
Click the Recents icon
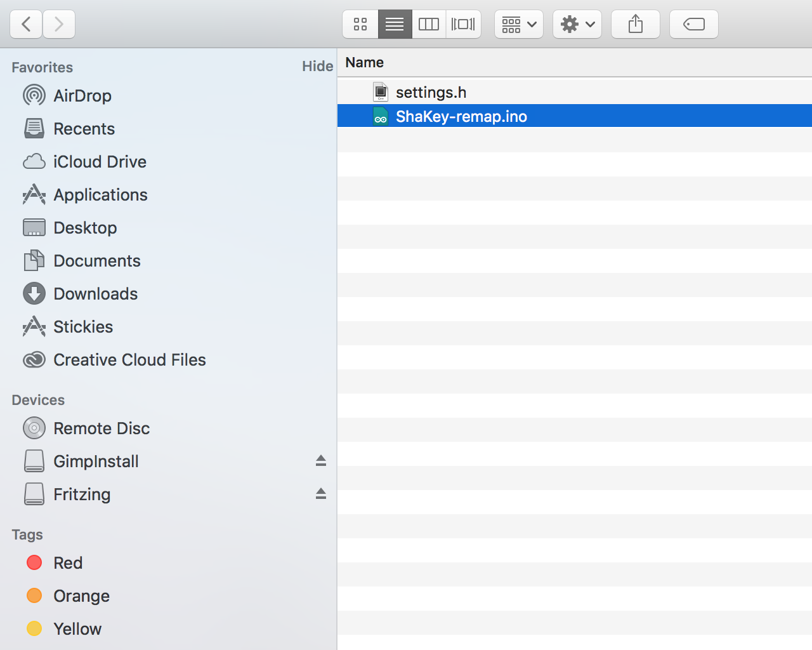[x=34, y=128]
